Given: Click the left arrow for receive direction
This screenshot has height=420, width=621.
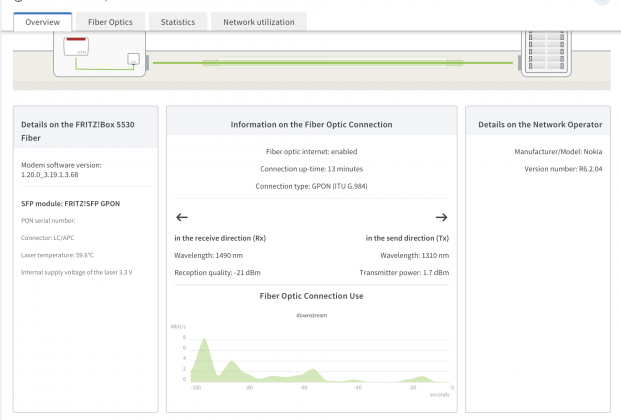Looking at the screenshot, I should pyautogui.click(x=181, y=217).
